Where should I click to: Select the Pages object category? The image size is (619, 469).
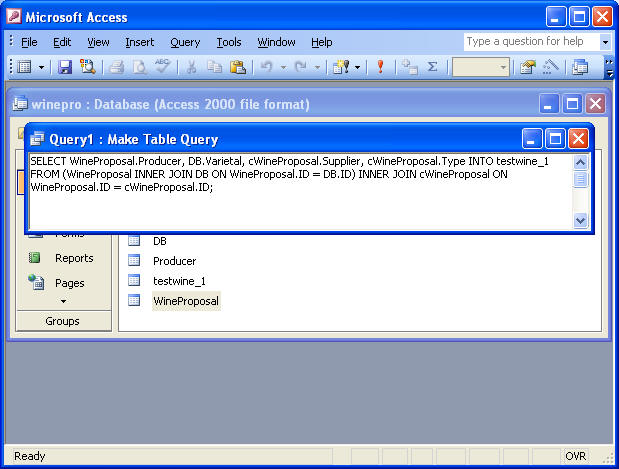point(69,283)
